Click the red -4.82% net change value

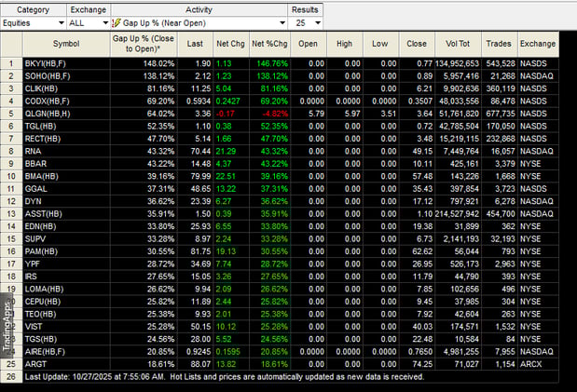[275, 114]
